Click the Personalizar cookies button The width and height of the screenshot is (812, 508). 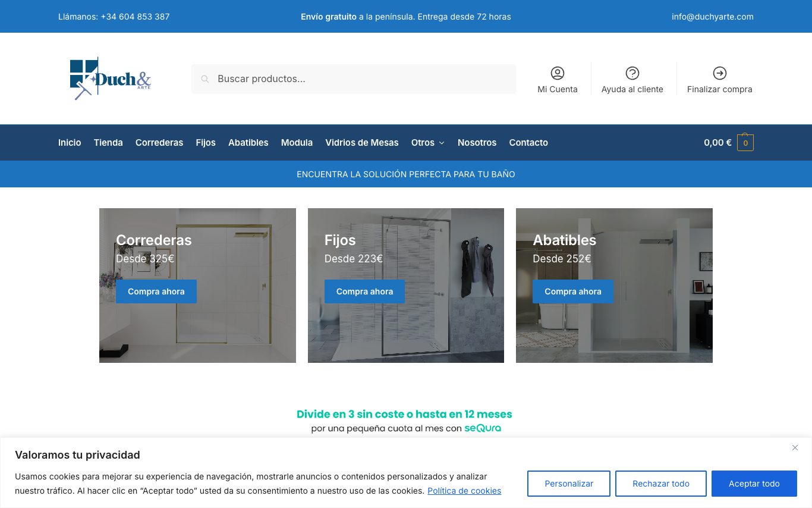569,484
